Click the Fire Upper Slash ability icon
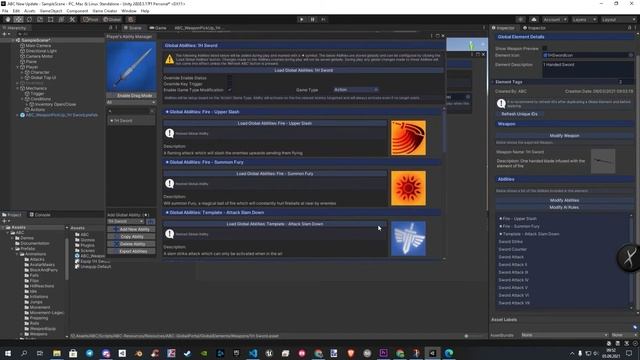 pyautogui.click(x=408, y=138)
